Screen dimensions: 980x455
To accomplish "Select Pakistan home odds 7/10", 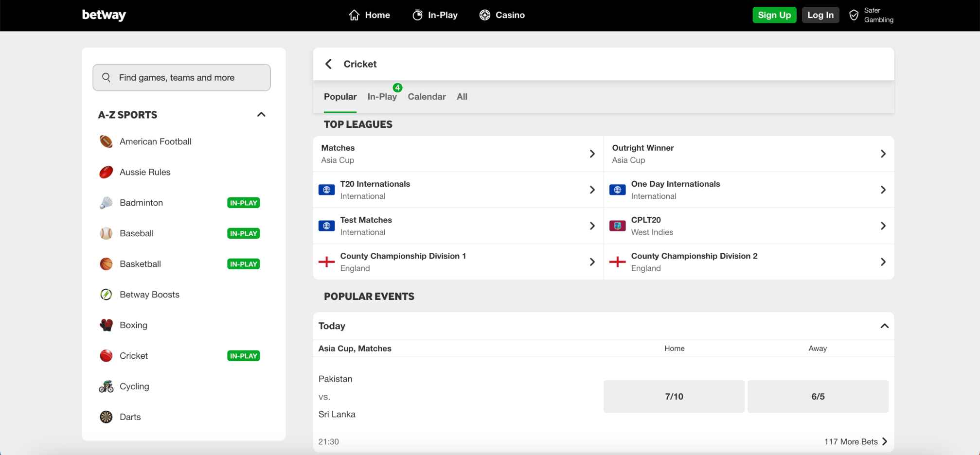I will pyautogui.click(x=674, y=397).
